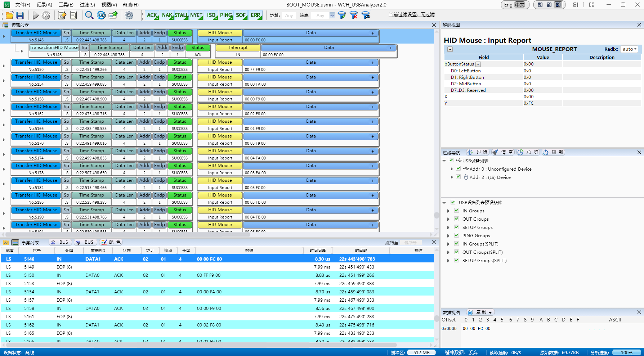The width and height of the screenshot is (644, 356).
Task: Save the capture with the floppy disk icon
Action: [x=20, y=15]
